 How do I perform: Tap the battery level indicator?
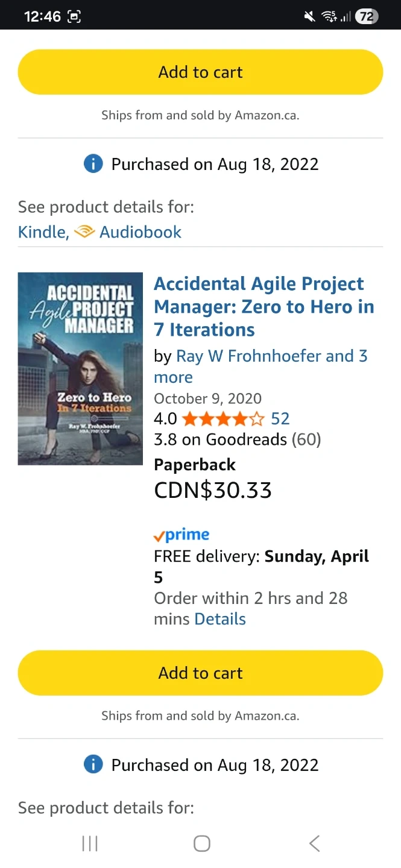tap(367, 17)
